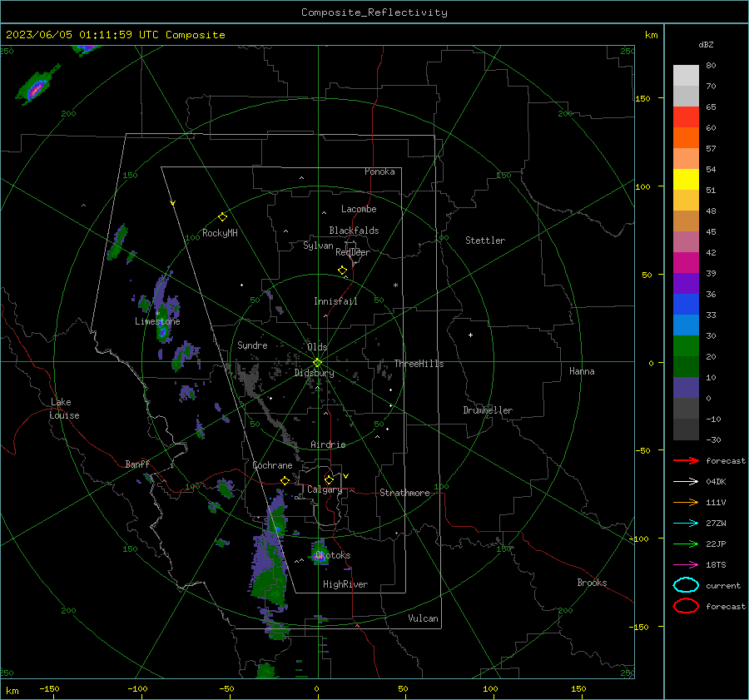
Task: Click the white 04DK arrow legend icon
Action: pyautogui.click(x=686, y=481)
